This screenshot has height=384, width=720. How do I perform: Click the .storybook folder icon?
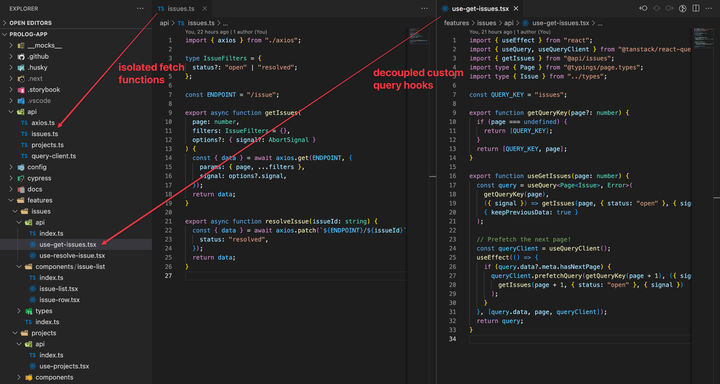[x=21, y=90]
